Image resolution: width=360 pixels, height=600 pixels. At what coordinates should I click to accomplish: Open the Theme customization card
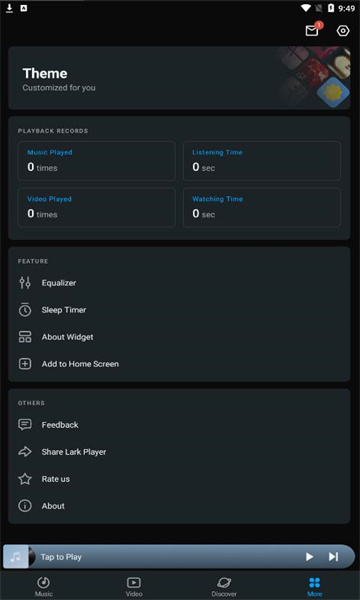click(x=179, y=78)
